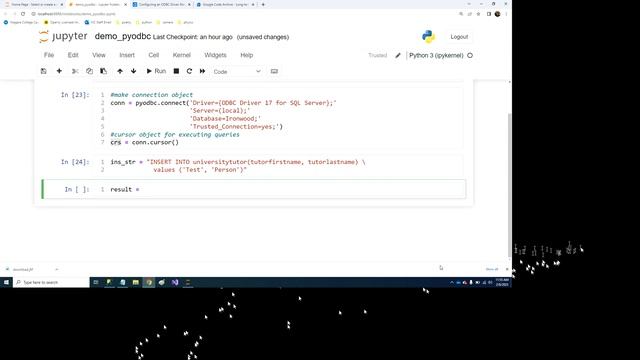Open the cell type Code dropdown

point(237,71)
